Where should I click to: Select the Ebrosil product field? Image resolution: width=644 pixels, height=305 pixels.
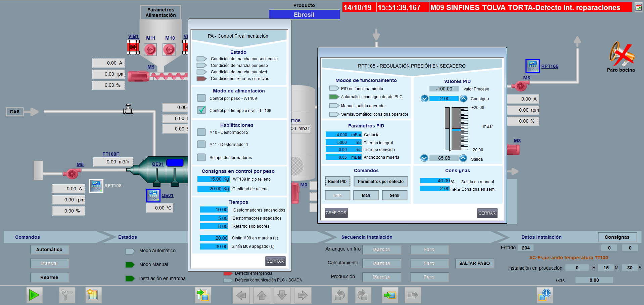pyautogui.click(x=304, y=15)
